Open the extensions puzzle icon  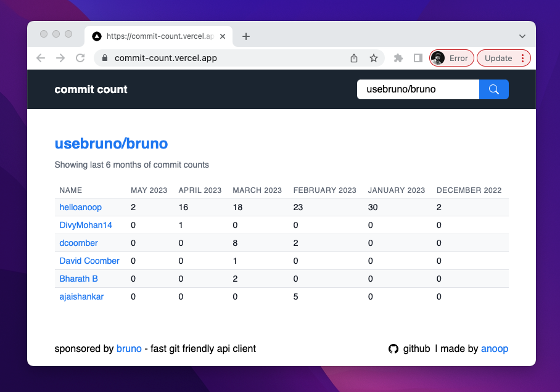pos(398,58)
